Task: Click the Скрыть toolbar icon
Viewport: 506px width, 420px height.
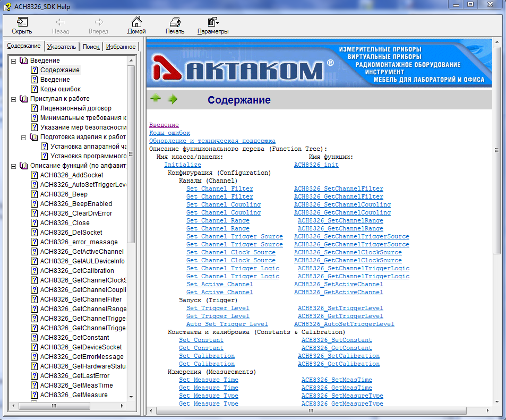Action: (x=22, y=22)
